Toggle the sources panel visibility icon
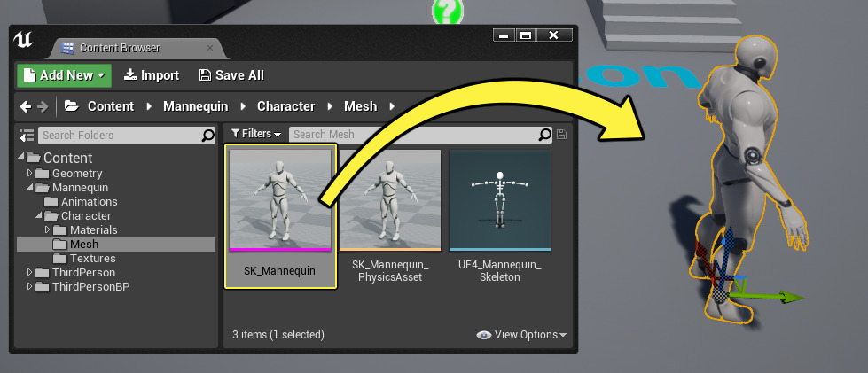Image resolution: width=868 pixels, height=373 pixels. tap(27, 135)
